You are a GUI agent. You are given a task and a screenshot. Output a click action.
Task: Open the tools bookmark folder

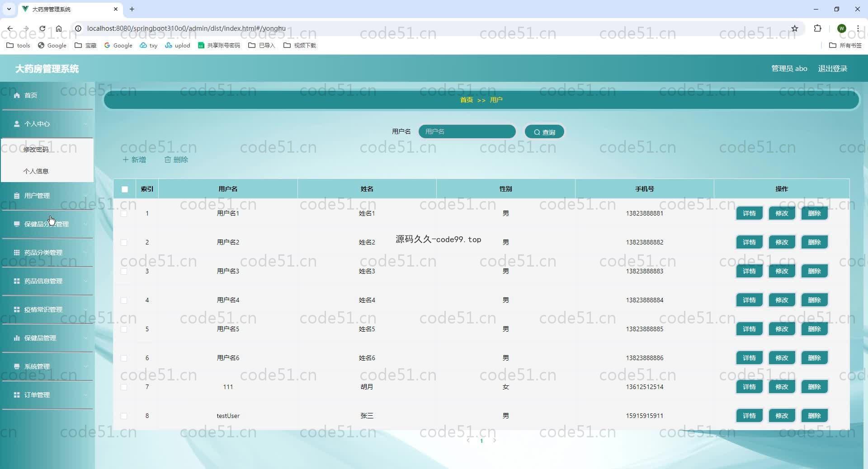[18, 45]
